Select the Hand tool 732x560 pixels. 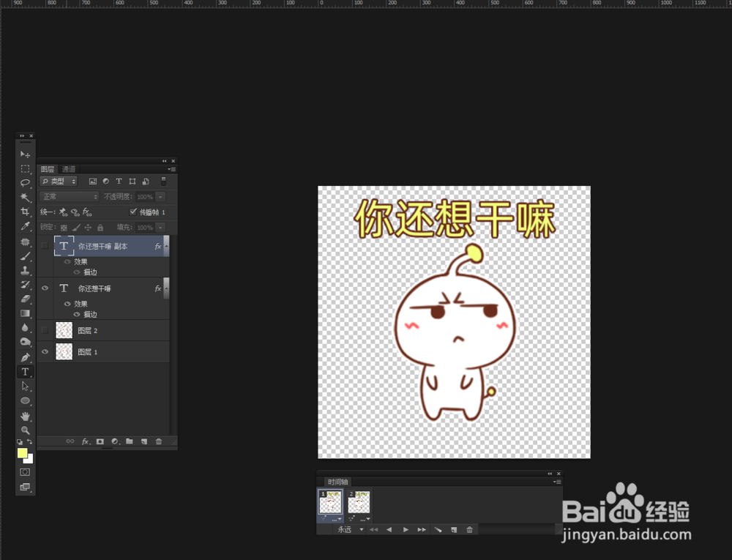25,416
